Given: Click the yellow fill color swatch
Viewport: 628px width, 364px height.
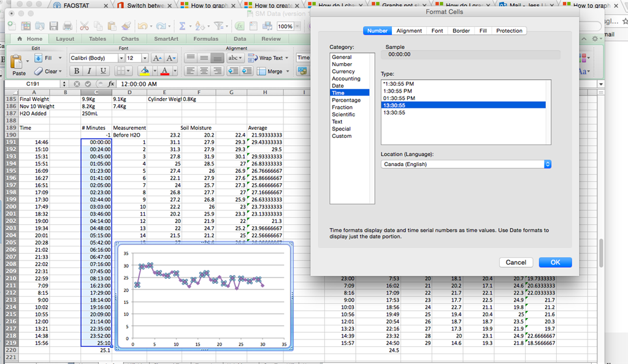Looking at the screenshot, I should click(145, 71).
